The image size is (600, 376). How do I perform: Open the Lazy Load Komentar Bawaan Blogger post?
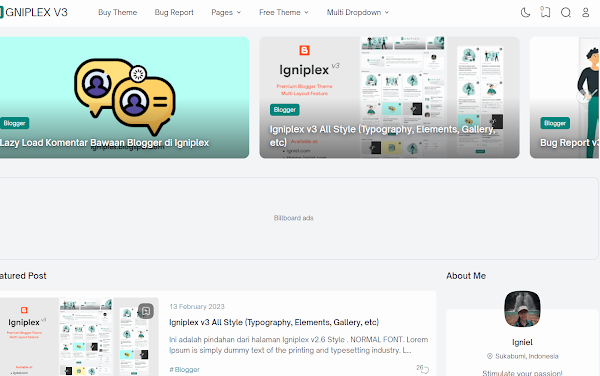(x=104, y=143)
